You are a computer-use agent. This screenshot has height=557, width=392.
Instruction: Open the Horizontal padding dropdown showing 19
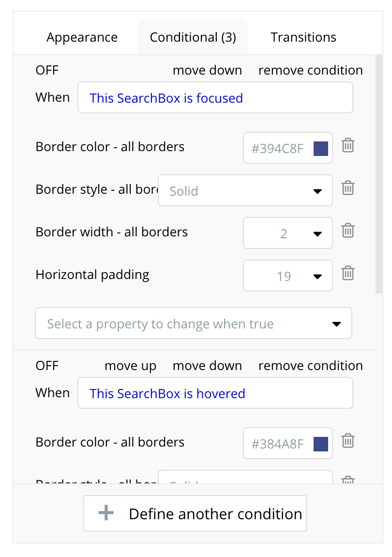tap(288, 276)
